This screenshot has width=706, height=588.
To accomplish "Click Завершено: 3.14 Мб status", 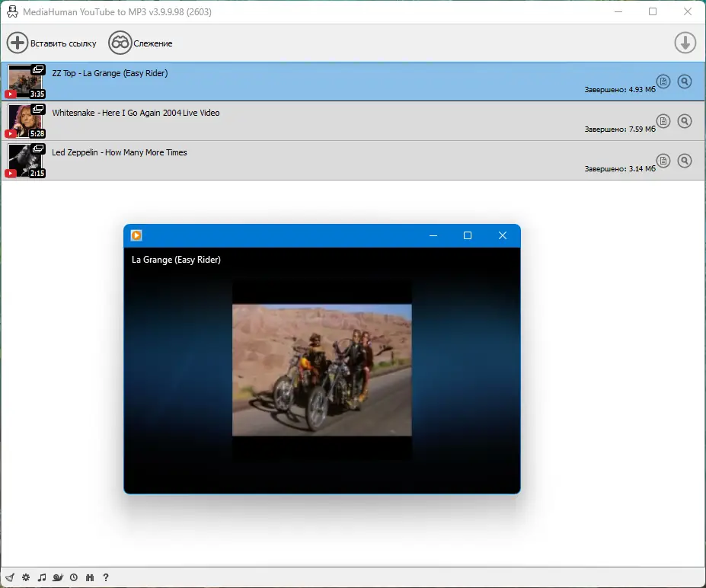I will [620, 169].
